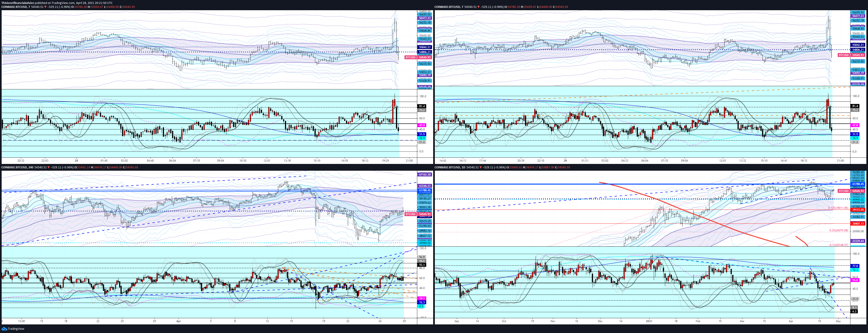Click the blue 12.3 indicator value

[x=422, y=302]
